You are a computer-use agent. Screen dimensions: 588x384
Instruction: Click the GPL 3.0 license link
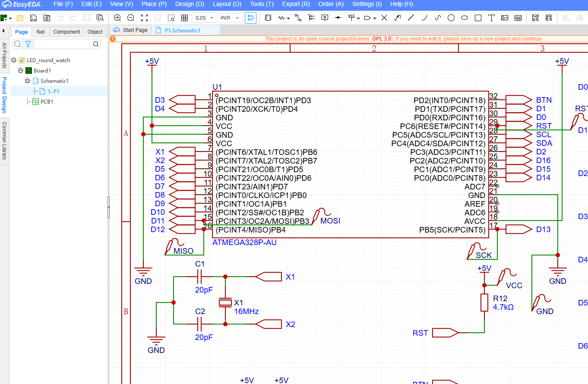coord(382,39)
